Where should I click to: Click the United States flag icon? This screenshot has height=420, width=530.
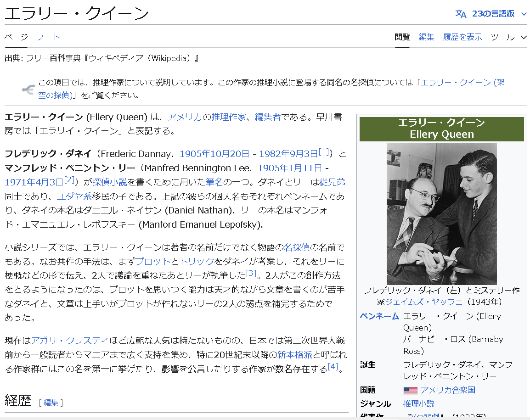click(x=410, y=390)
